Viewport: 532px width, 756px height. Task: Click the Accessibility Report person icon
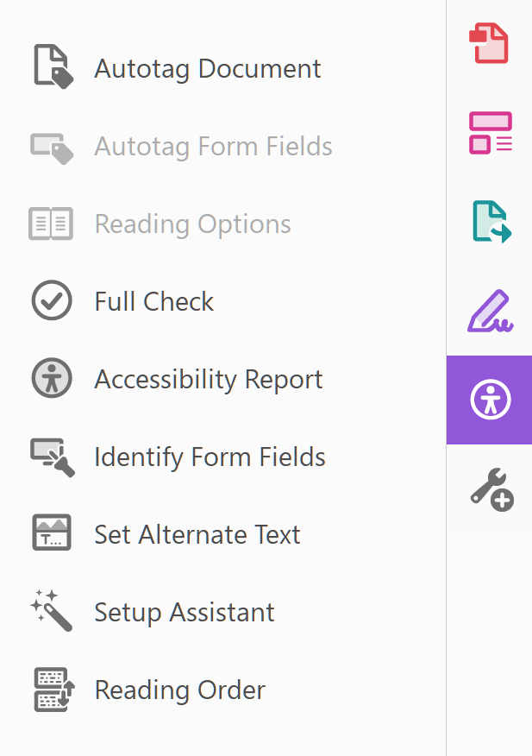52,379
